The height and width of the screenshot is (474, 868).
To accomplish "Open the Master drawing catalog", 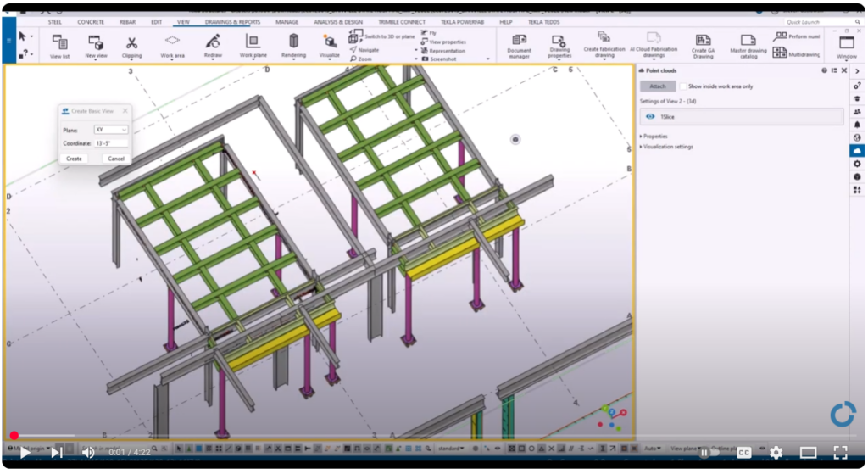I will coord(748,47).
